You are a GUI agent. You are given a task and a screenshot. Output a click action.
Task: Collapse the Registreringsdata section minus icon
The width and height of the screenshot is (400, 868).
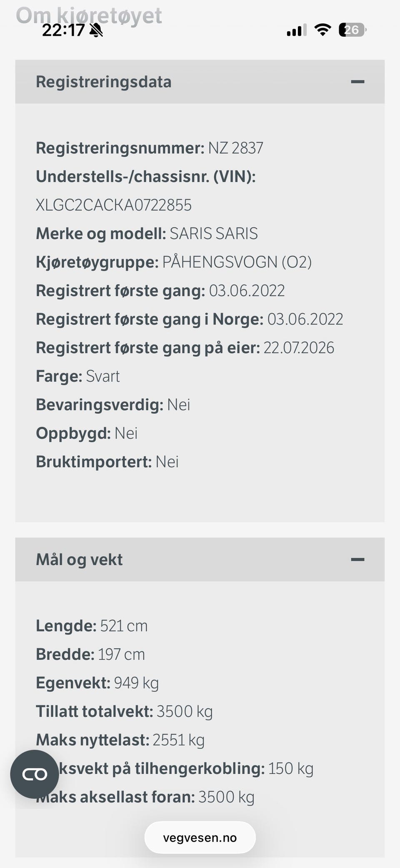click(x=357, y=82)
